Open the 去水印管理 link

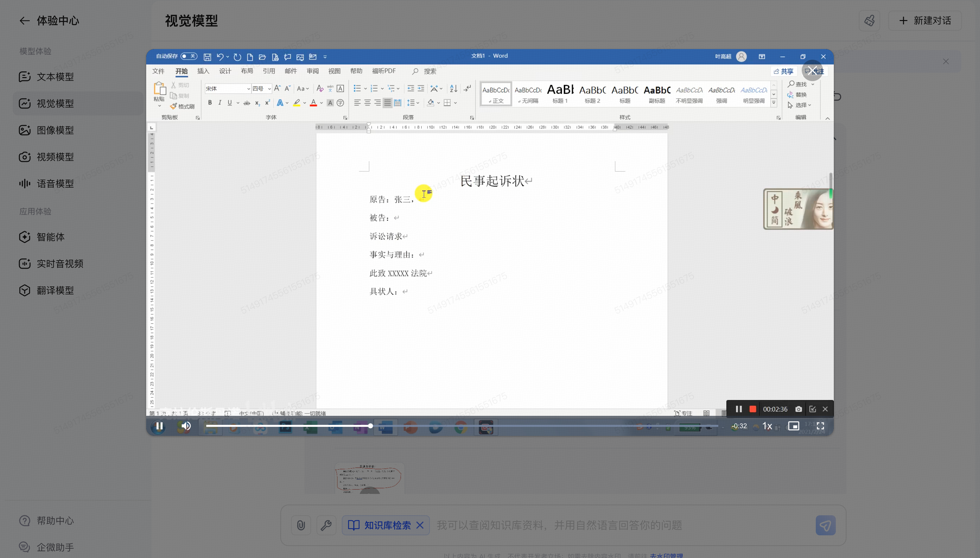click(666, 555)
